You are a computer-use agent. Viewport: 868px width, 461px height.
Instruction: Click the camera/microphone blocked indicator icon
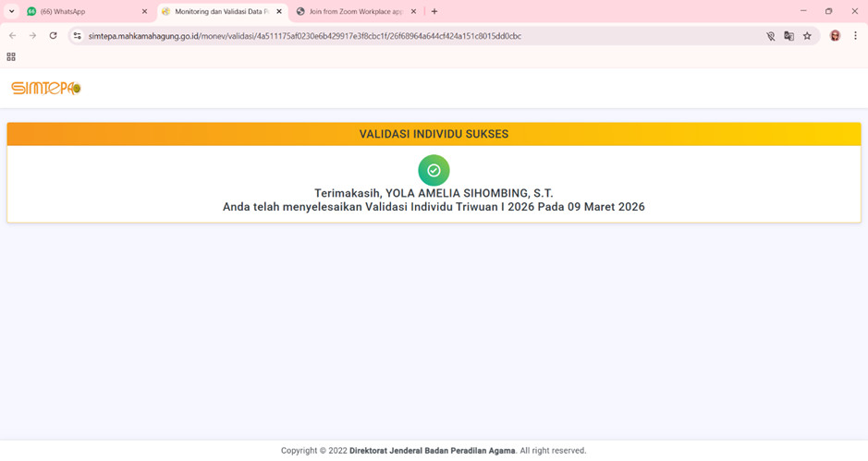point(770,36)
